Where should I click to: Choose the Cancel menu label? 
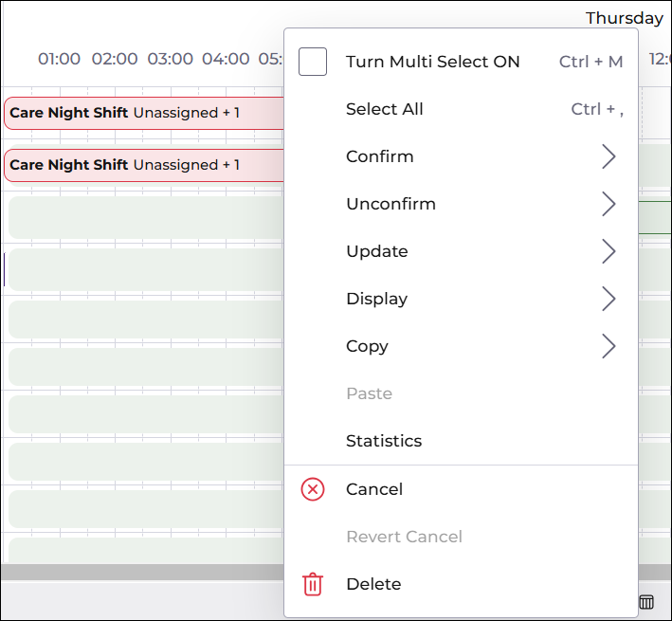[x=374, y=489]
